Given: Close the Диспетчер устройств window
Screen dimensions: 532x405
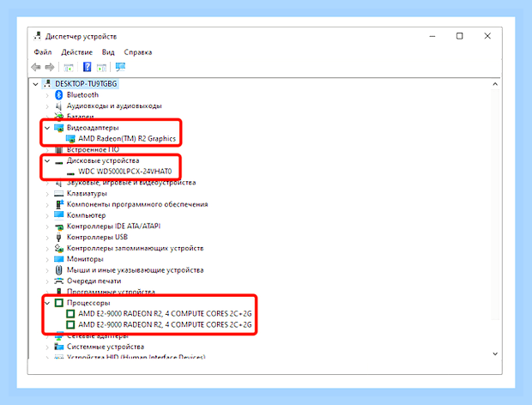Looking at the screenshot, I should [x=487, y=36].
